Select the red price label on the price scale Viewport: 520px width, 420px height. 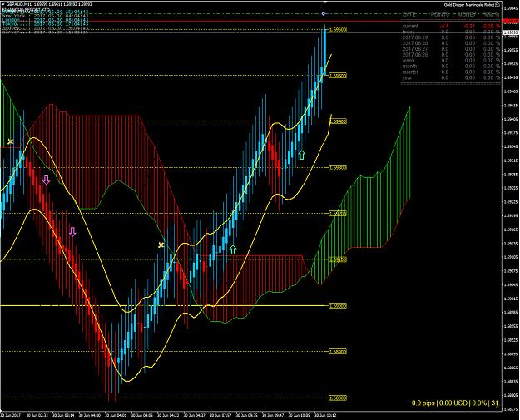(511, 22)
